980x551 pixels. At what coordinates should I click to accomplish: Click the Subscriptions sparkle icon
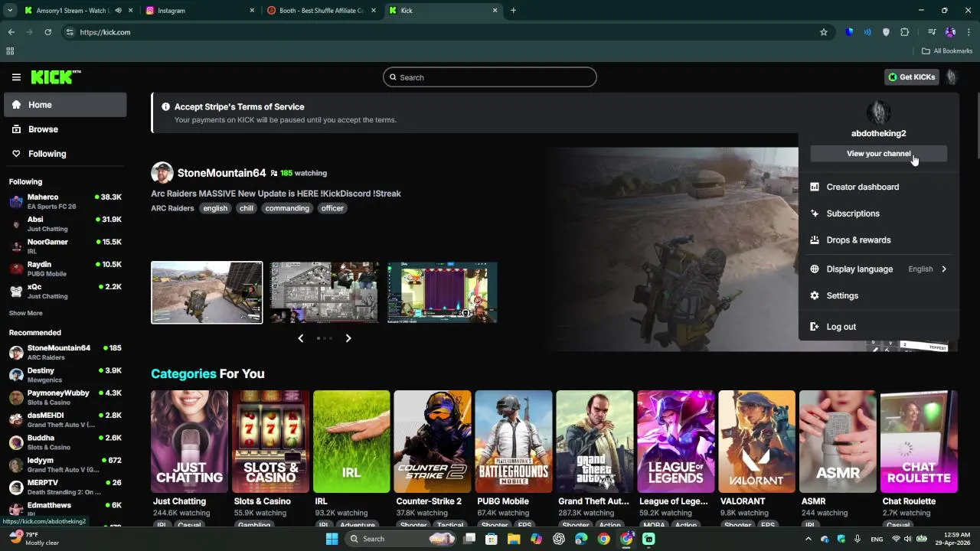click(x=815, y=214)
